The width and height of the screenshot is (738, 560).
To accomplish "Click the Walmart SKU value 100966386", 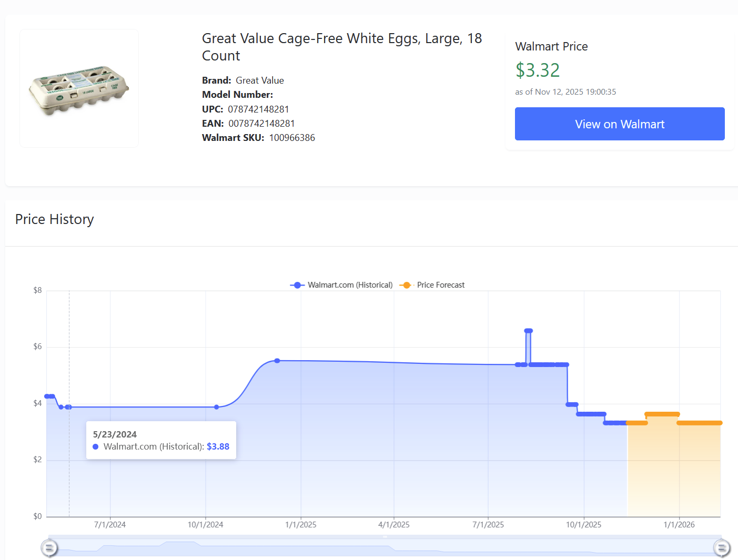I will coord(292,138).
